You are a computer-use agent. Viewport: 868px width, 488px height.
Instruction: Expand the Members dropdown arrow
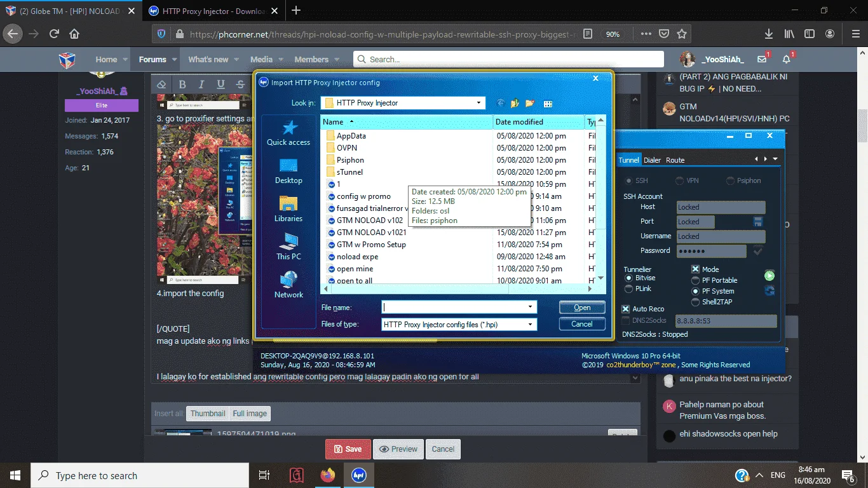point(337,60)
